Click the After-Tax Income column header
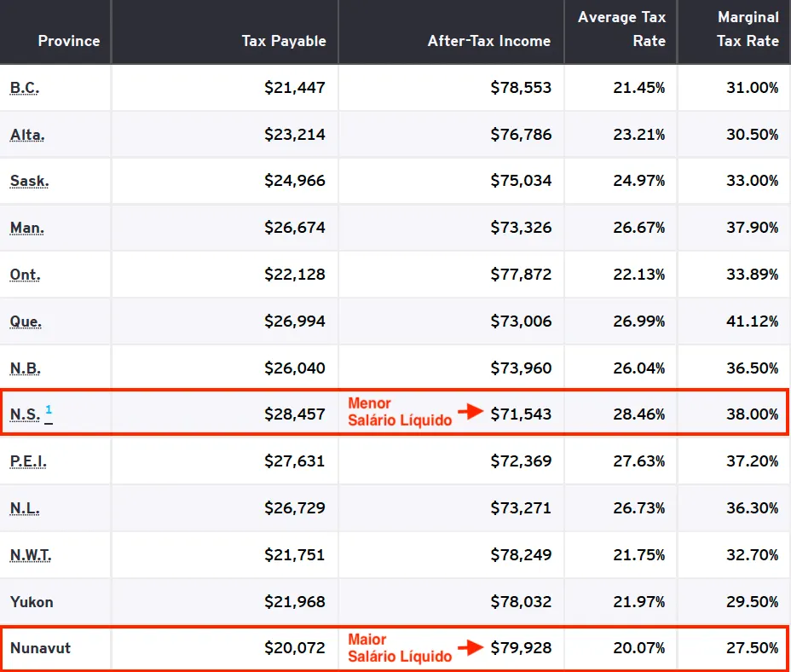The height and width of the screenshot is (672, 791). (488, 41)
